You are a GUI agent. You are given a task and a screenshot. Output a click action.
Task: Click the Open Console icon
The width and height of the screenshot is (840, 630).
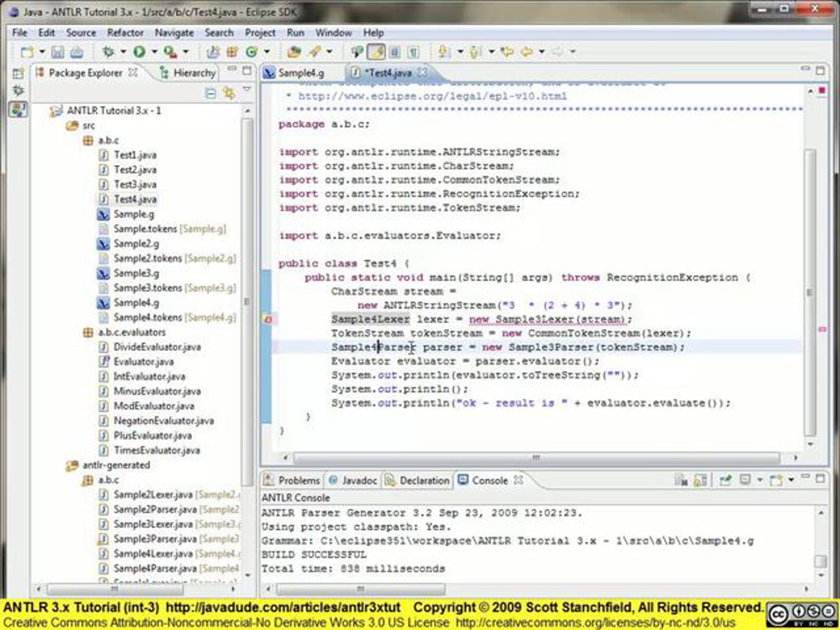click(776, 481)
